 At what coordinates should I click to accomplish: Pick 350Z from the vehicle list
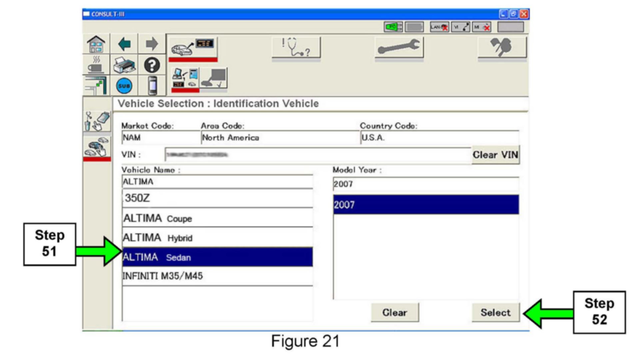[x=217, y=198]
